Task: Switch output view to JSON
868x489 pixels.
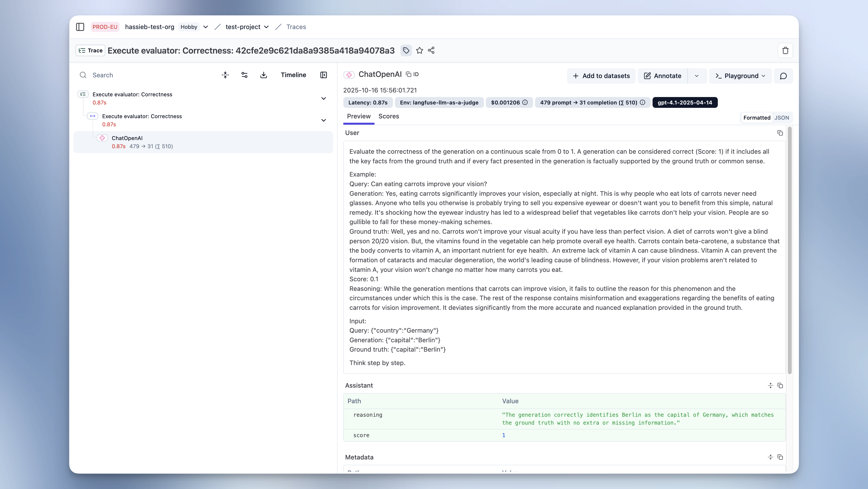Action: point(782,117)
